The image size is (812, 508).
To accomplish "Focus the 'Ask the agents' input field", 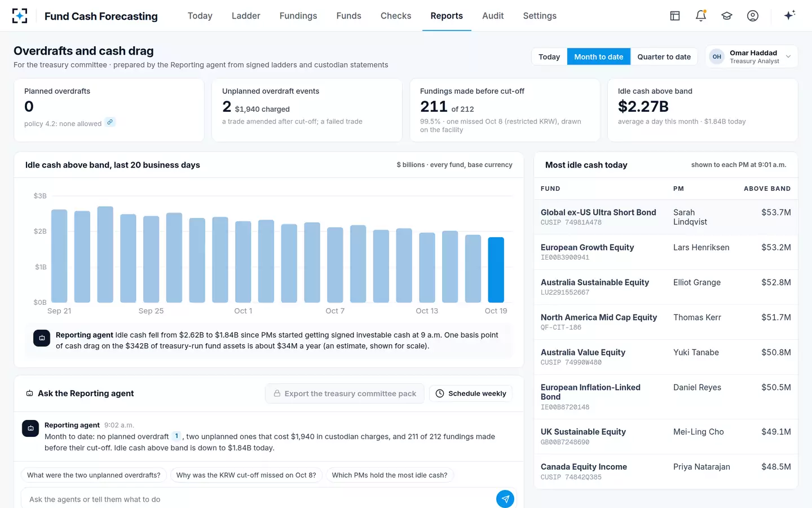I will 258,499.
